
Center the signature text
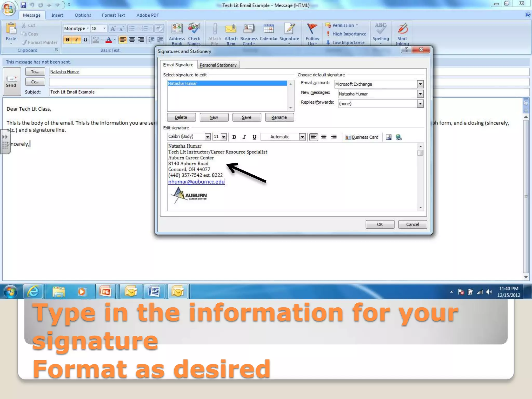pyautogui.click(x=324, y=137)
